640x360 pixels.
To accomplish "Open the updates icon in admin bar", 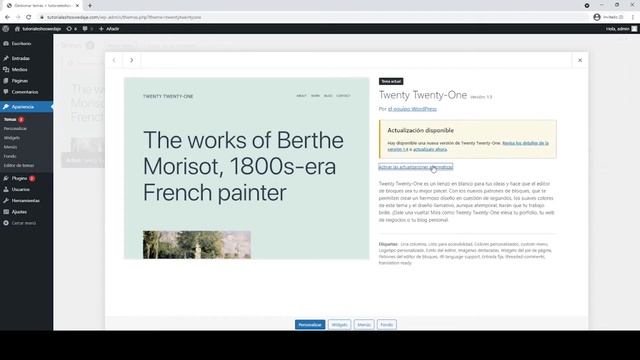I will coord(69,29).
